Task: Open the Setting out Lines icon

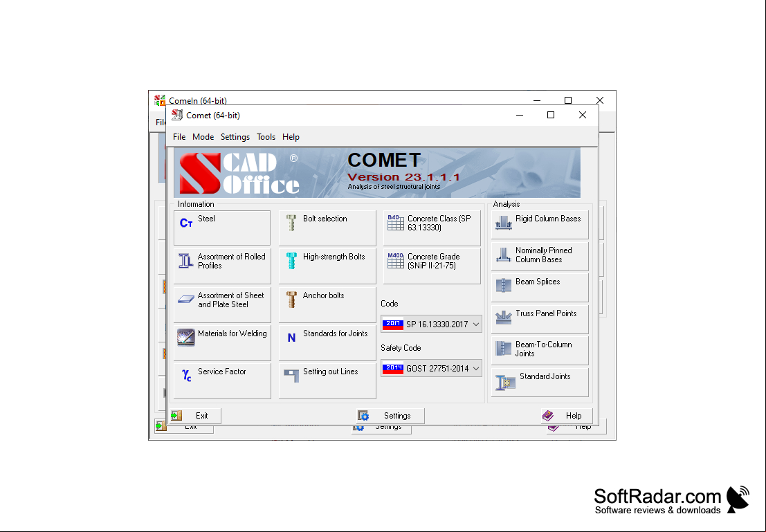Action: tap(291, 375)
